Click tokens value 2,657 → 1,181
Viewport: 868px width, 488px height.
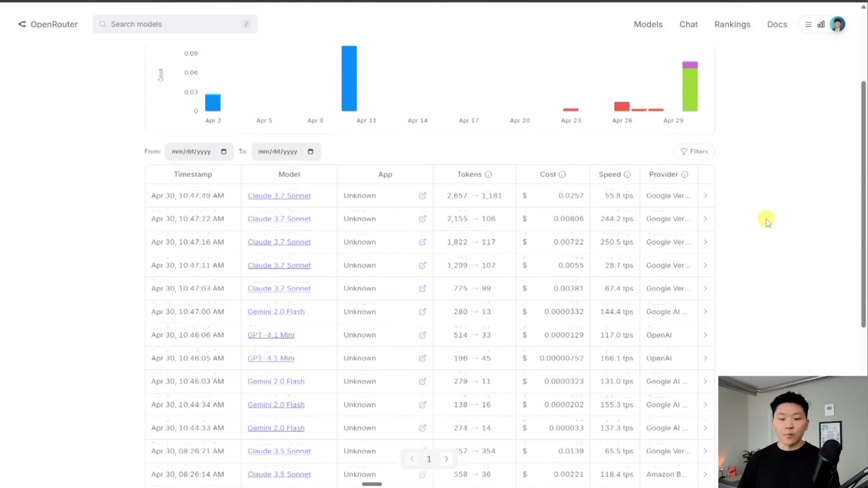(474, 196)
